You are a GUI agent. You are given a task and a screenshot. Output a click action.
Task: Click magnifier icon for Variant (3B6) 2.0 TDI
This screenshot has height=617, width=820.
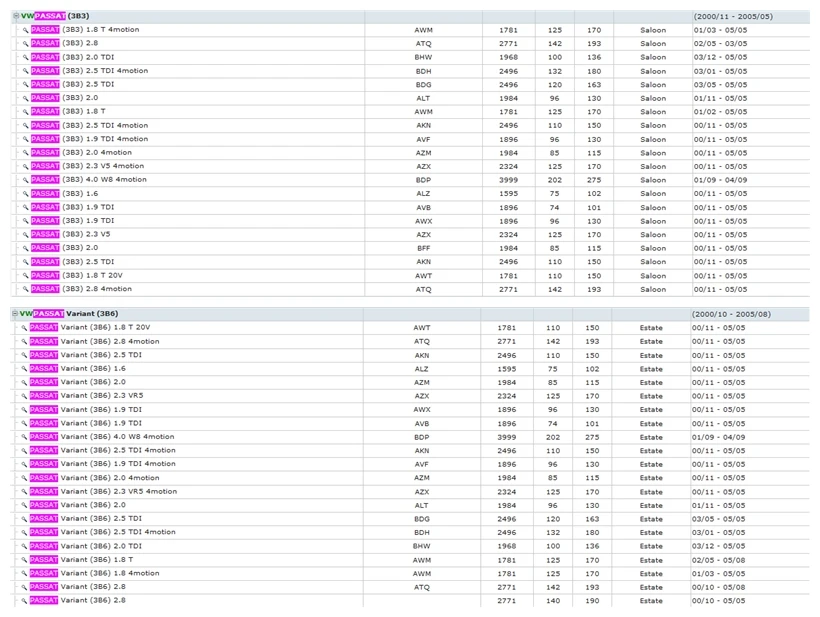(24, 546)
